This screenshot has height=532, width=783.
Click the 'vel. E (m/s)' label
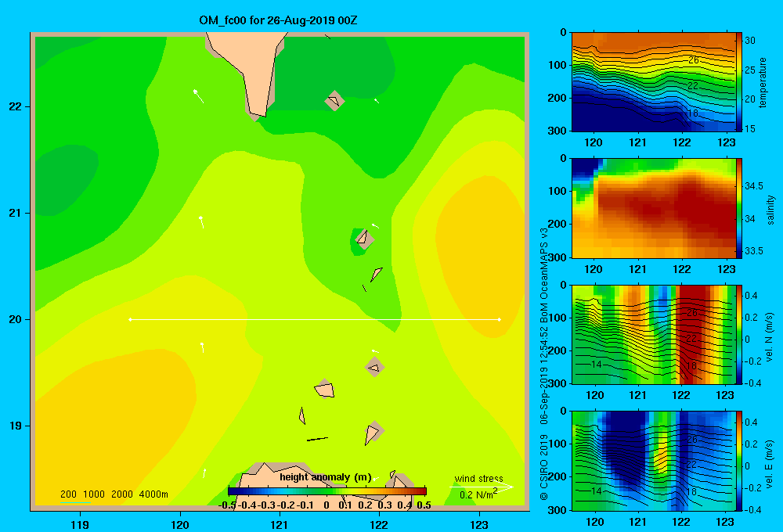[770, 463]
